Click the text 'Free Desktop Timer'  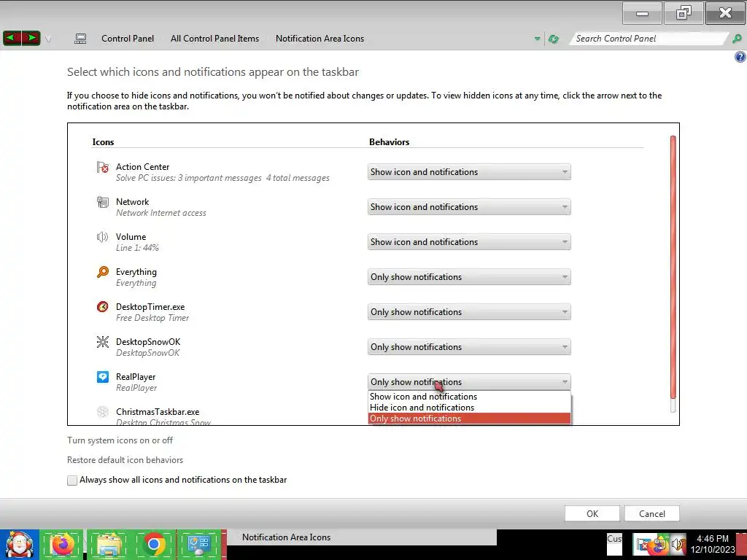tap(152, 318)
